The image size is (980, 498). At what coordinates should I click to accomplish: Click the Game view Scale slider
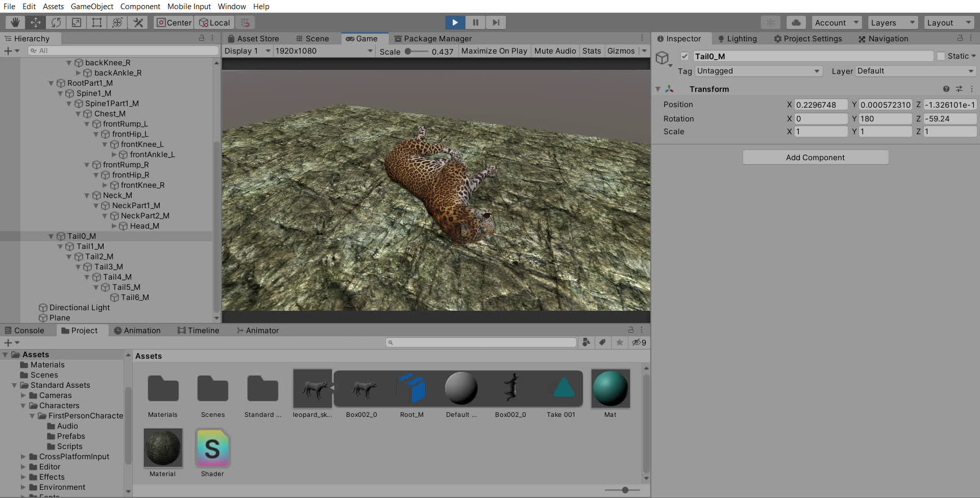coord(418,51)
